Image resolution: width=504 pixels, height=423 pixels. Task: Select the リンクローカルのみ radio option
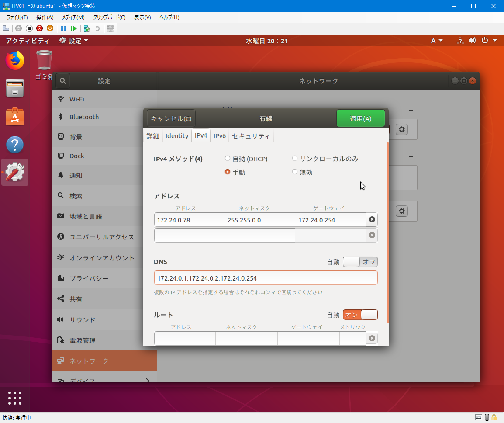295,159
